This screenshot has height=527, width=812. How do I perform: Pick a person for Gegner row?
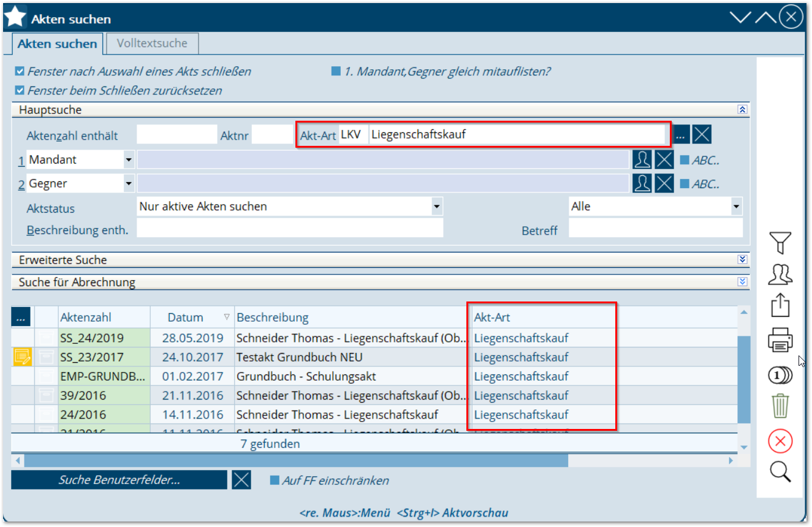tap(642, 183)
